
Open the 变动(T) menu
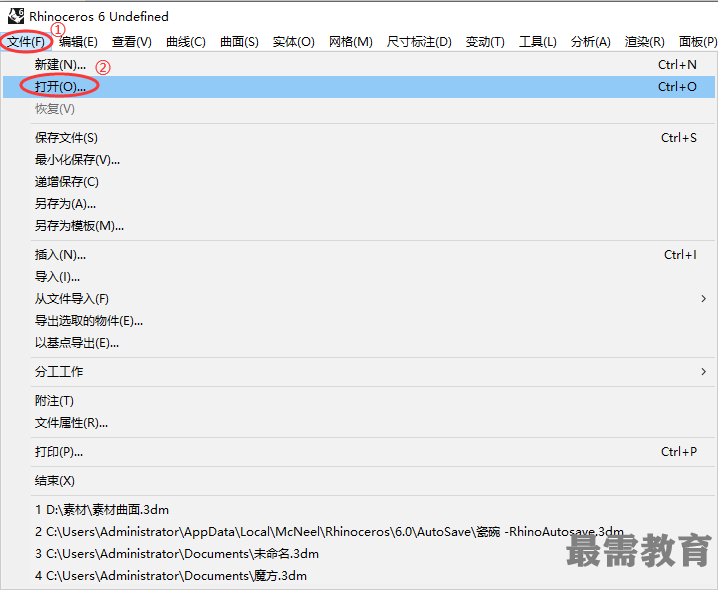pyautogui.click(x=485, y=42)
